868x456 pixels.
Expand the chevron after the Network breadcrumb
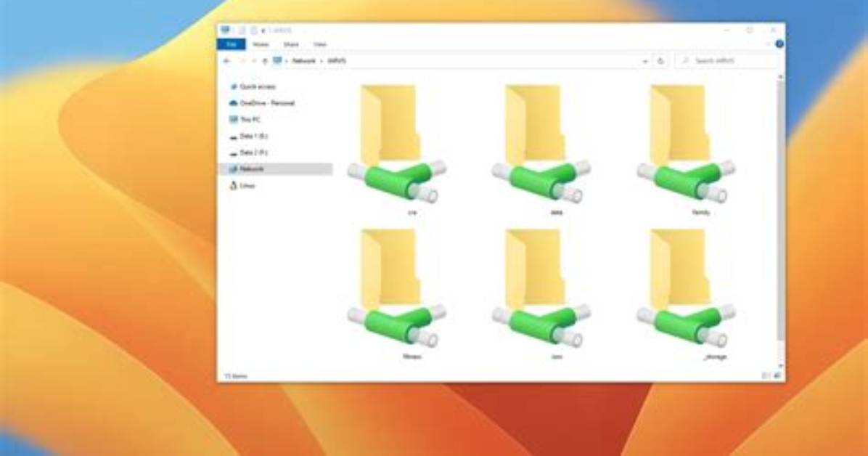pyautogui.click(x=322, y=61)
